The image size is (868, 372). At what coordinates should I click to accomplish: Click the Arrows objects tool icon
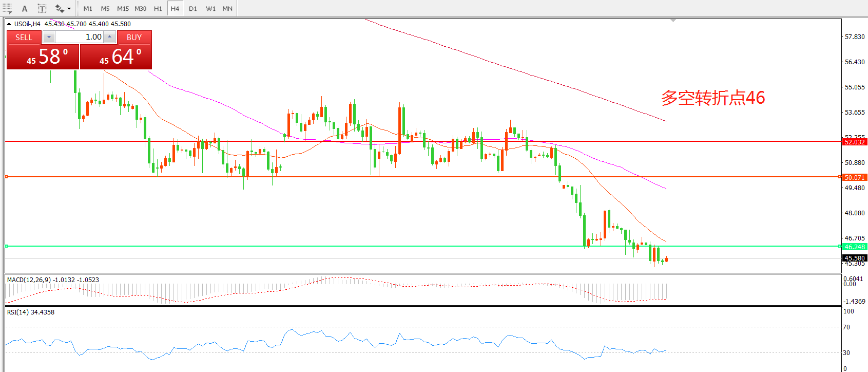60,8
